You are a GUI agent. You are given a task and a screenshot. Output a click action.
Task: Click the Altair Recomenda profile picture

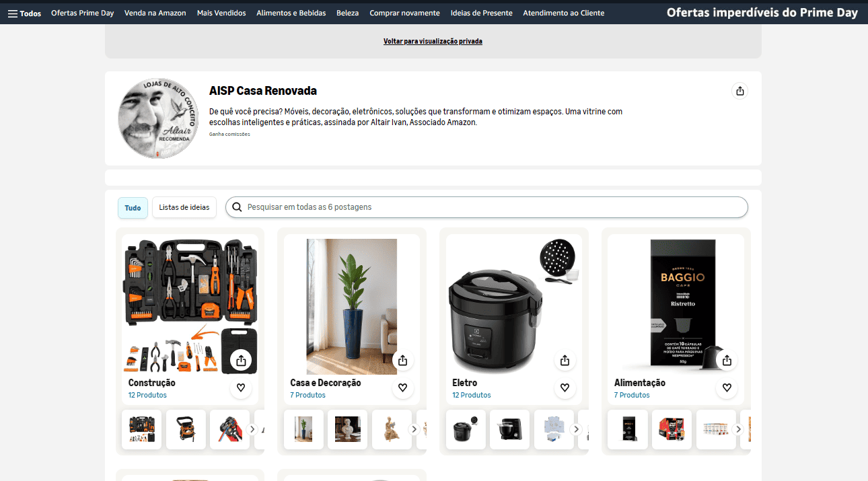(159, 118)
